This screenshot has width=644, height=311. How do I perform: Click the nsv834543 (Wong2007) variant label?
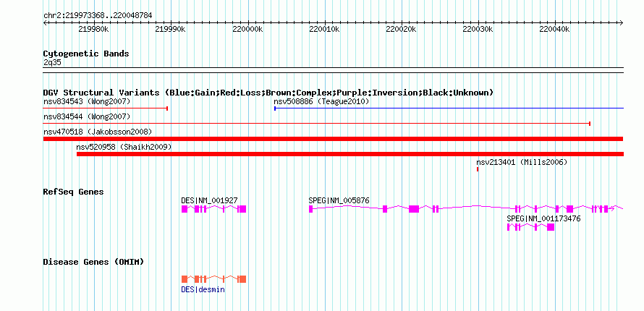click(87, 101)
